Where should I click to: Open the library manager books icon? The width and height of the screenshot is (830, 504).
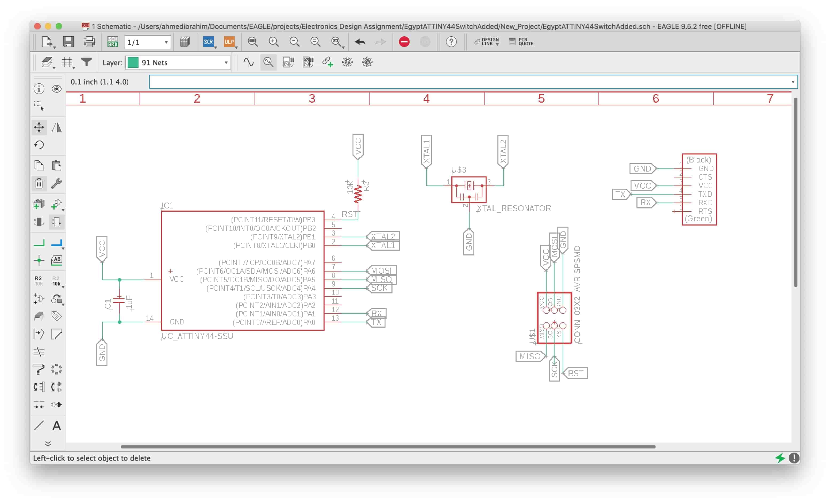pos(185,42)
